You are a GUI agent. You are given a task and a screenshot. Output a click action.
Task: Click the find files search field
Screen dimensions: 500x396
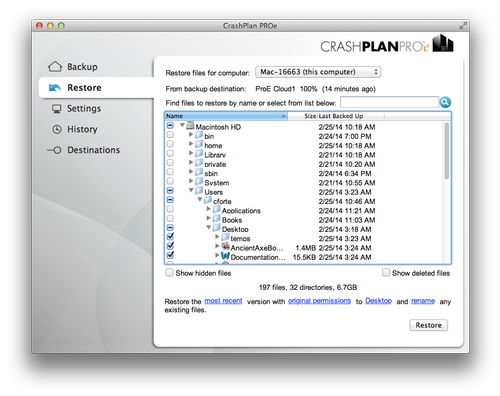389,102
